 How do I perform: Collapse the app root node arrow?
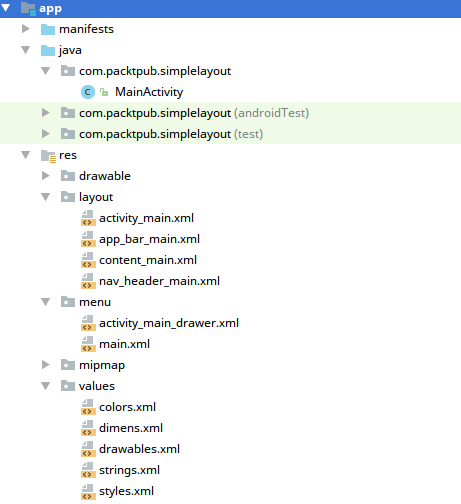pos(6,8)
